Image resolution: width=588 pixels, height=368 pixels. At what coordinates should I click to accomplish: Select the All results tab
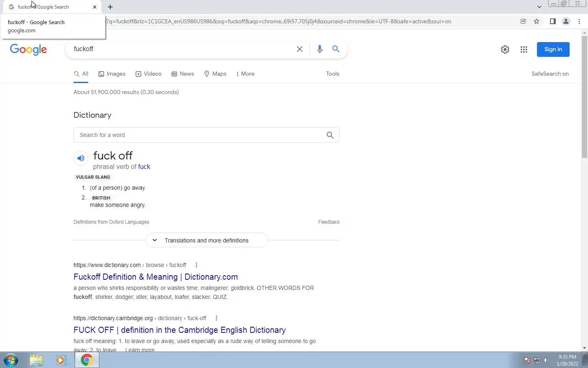click(x=81, y=74)
